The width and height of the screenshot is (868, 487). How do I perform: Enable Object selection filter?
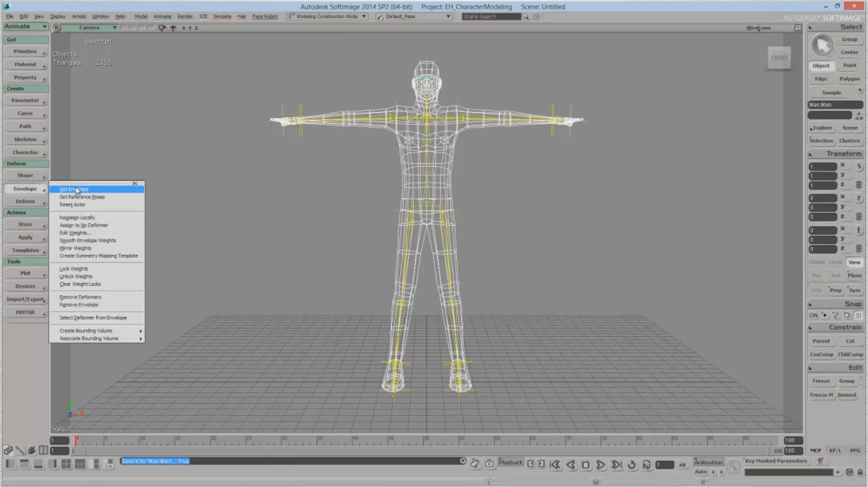tap(821, 65)
